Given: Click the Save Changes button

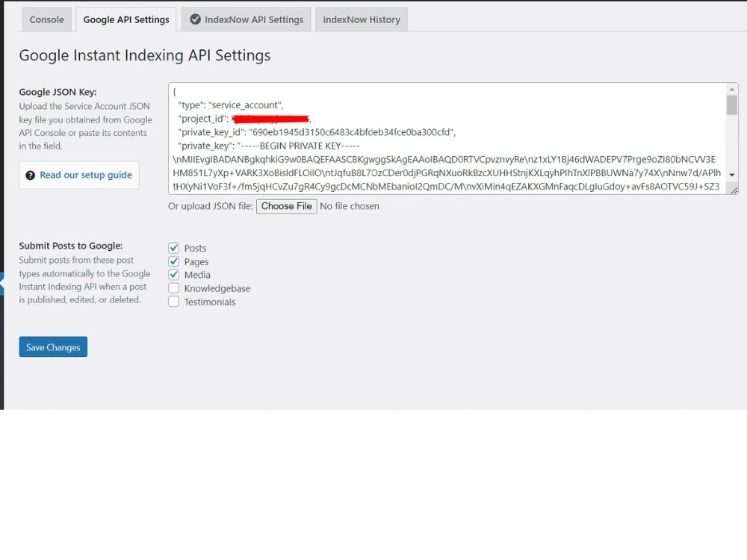Looking at the screenshot, I should [x=52, y=346].
